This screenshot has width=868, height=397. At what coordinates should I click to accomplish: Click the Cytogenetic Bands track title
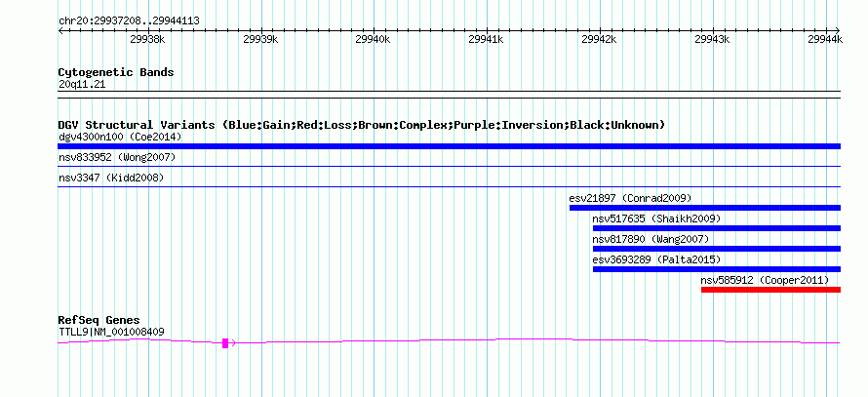[x=116, y=72]
